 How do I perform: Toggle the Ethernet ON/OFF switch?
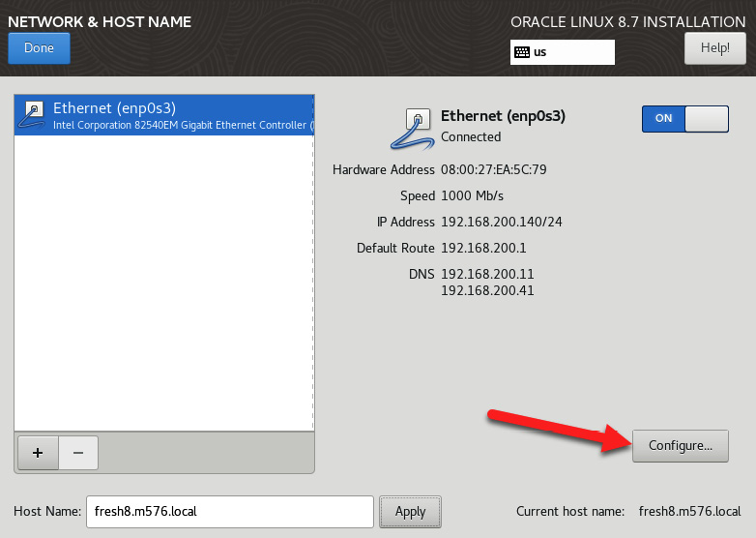point(685,119)
